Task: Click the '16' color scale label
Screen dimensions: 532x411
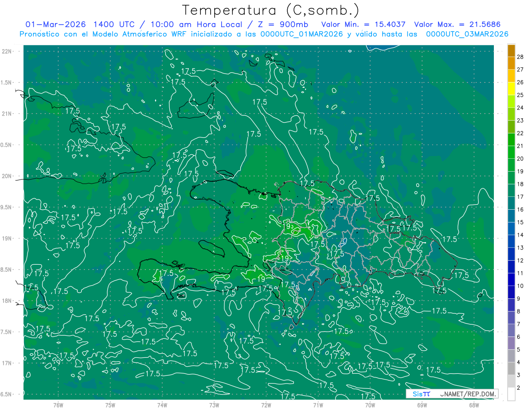Action: tap(520, 210)
